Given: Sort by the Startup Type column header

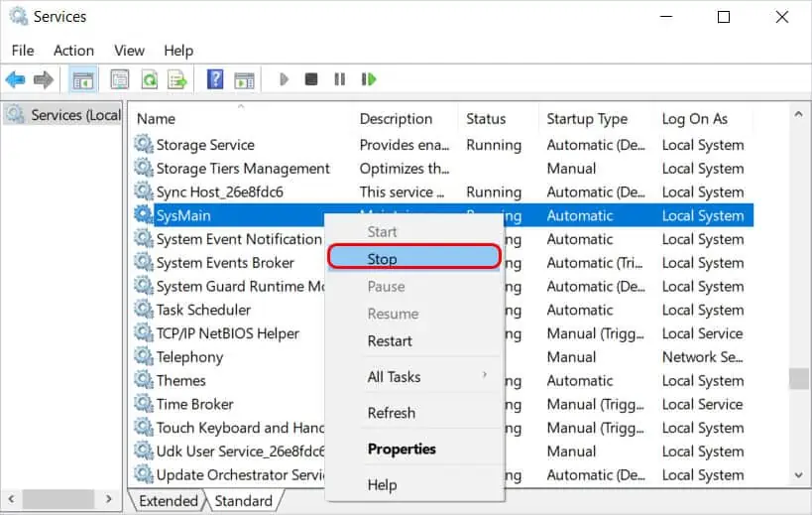Looking at the screenshot, I should pos(587,119).
